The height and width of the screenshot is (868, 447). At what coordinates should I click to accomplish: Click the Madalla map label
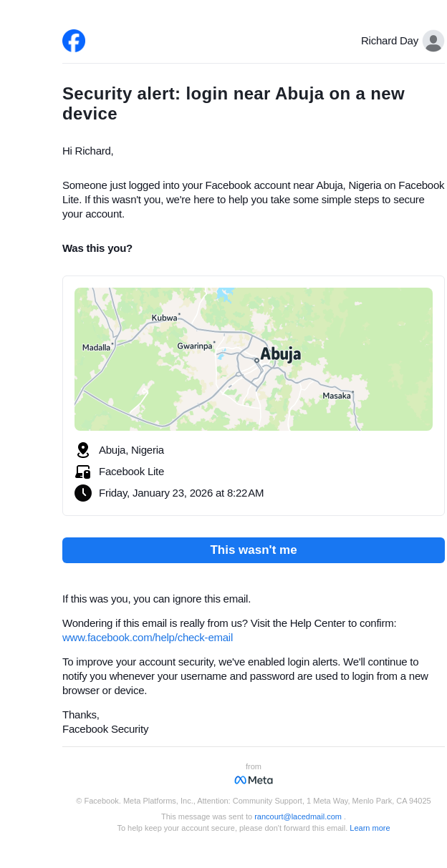click(x=96, y=348)
